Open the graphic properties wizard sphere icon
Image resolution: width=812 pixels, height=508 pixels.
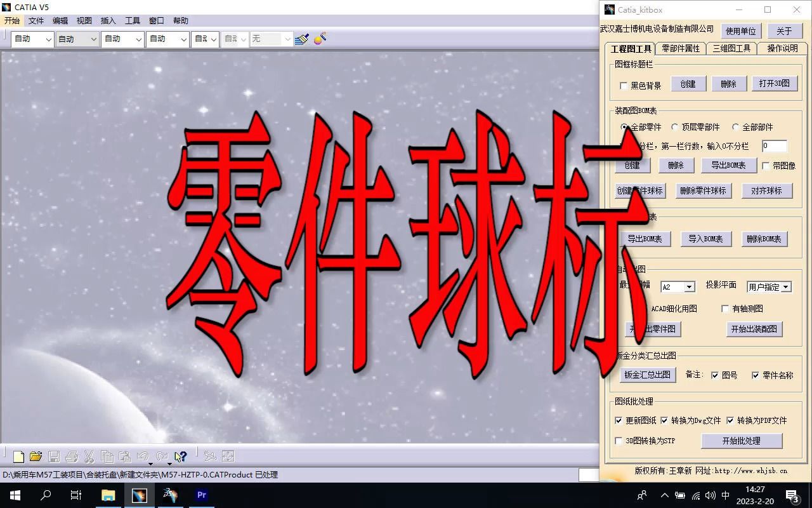pyautogui.click(x=320, y=39)
